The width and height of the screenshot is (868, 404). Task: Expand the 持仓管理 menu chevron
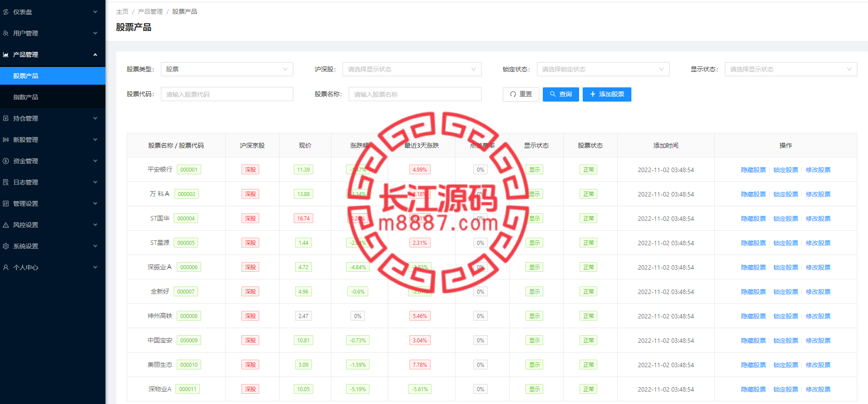point(95,118)
